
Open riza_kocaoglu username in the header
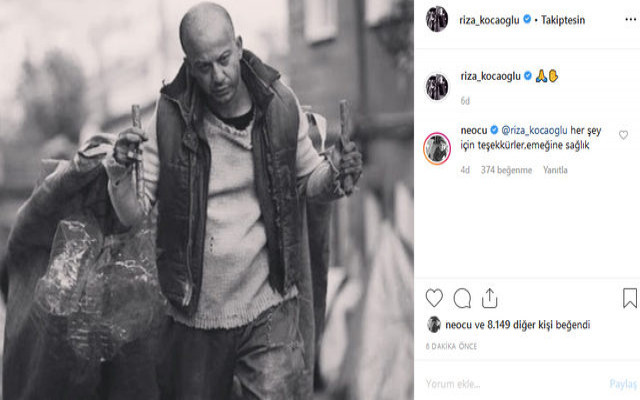[489, 20]
